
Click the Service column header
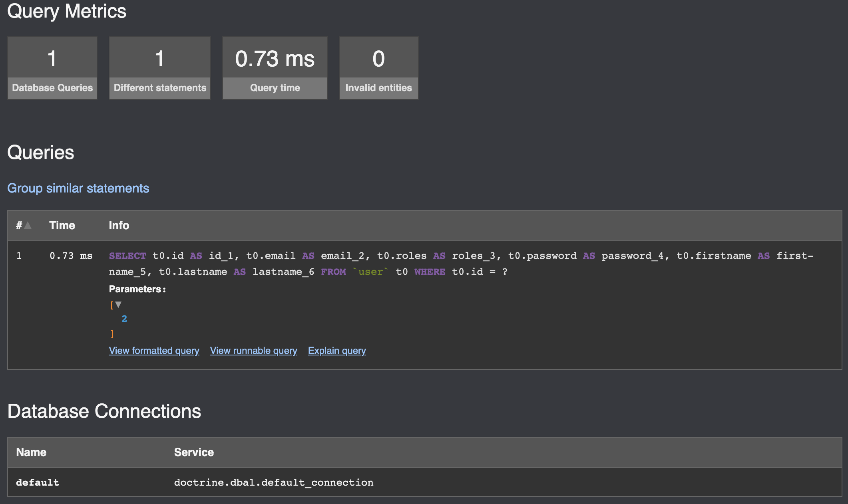click(194, 452)
